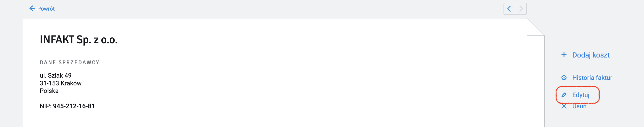Click the Dodaj koszt link
Viewport: 644px width, 127px height.
(591, 55)
